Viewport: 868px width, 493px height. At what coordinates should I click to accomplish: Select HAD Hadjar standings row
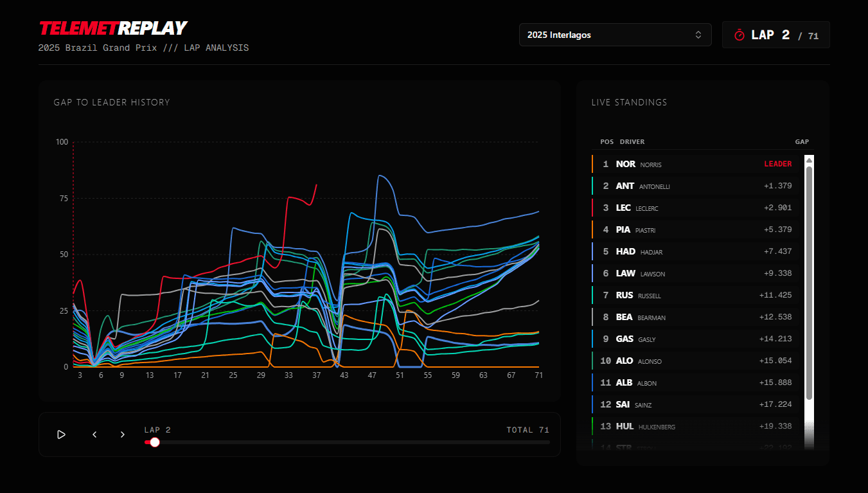click(x=695, y=251)
